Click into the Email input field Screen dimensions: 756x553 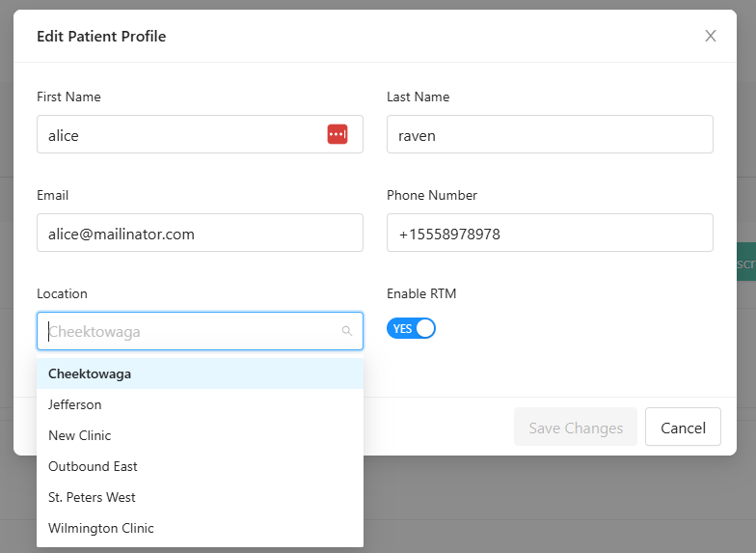pos(200,234)
